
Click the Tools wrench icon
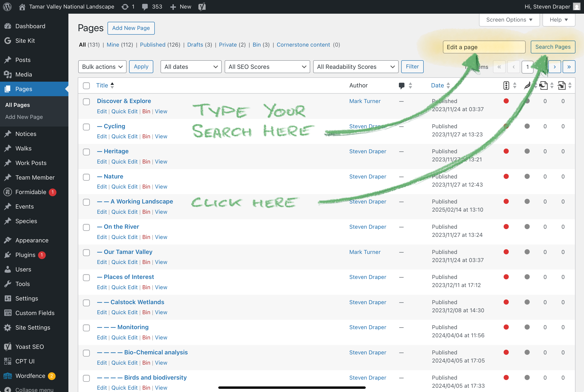[x=8, y=284]
